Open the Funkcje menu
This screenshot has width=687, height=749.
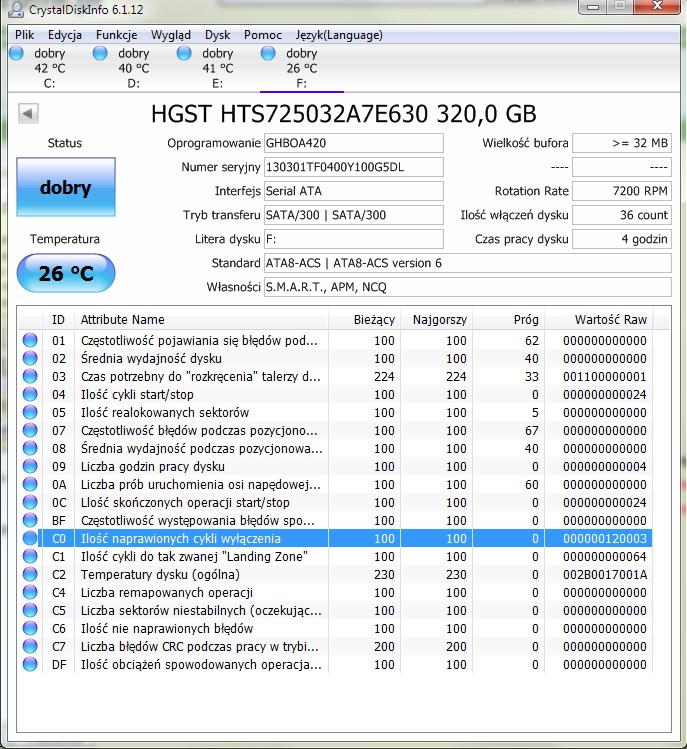[116, 35]
